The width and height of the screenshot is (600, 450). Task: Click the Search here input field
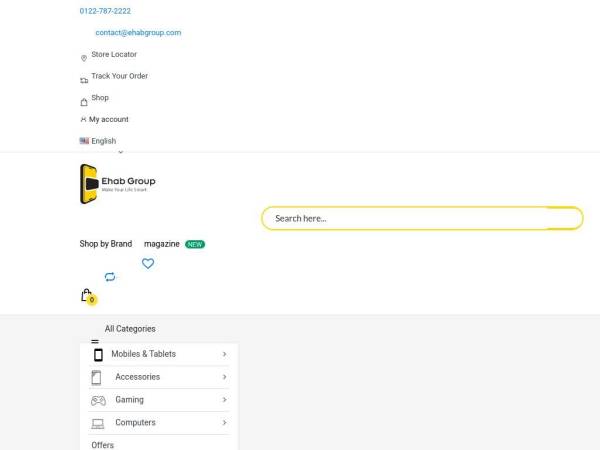click(422, 218)
